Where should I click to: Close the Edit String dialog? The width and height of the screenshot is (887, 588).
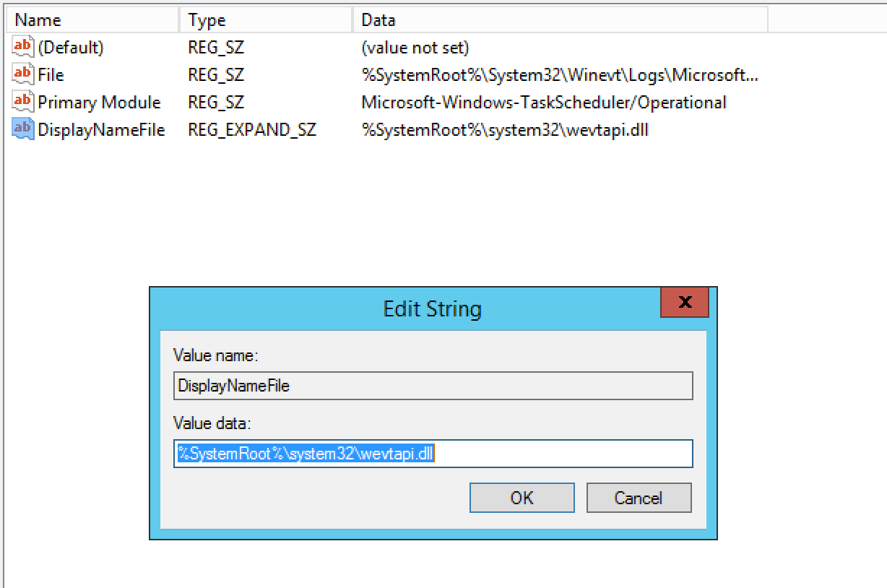[x=684, y=303]
